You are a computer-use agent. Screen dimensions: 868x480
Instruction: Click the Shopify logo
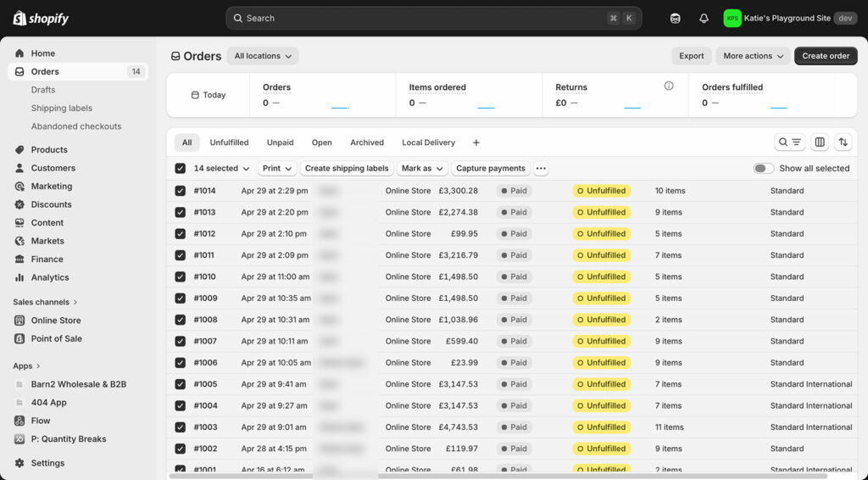click(x=41, y=19)
